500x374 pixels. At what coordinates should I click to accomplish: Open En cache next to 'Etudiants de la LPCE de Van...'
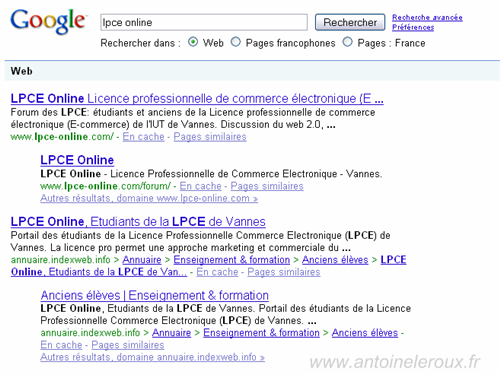point(217,272)
